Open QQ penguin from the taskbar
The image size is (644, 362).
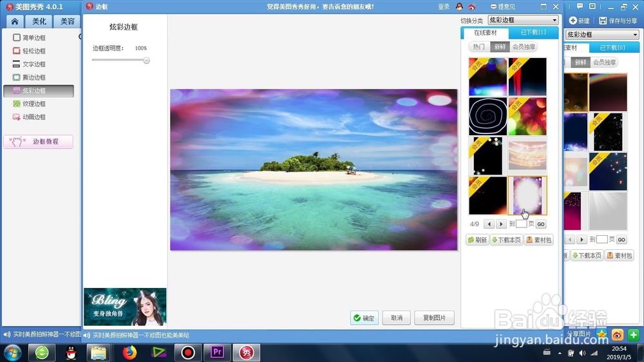pyautogui.click(x=71, y=352)
